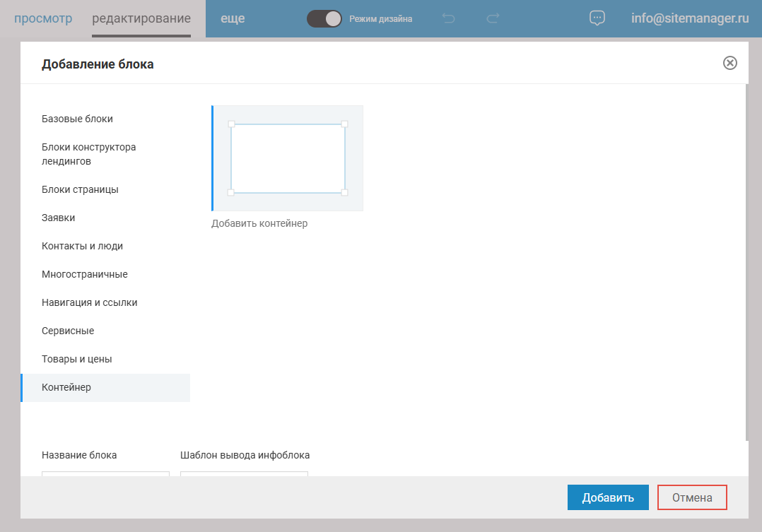Viewport: 762px width, 532px height.
Task: Click the Отмена button
Action: tap(692, 497)
